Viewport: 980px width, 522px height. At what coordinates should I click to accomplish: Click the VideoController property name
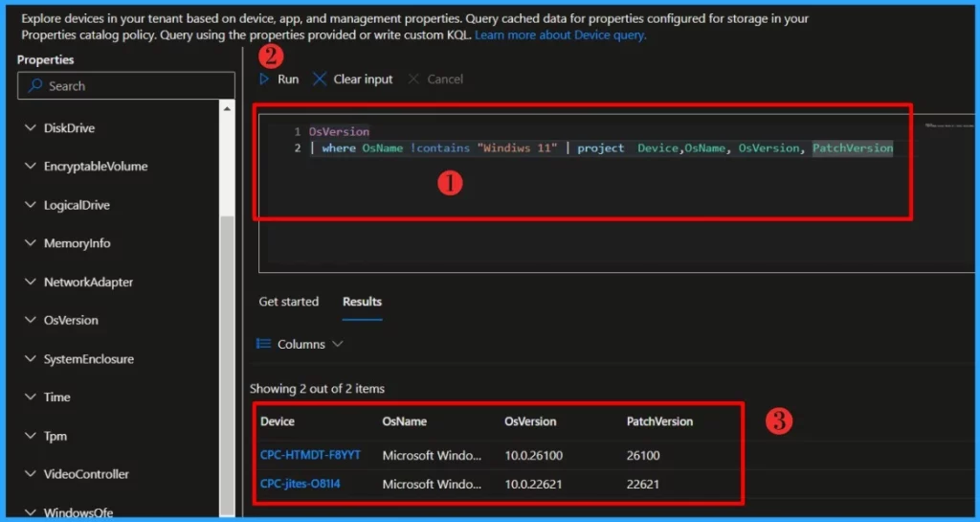point(86,474)
